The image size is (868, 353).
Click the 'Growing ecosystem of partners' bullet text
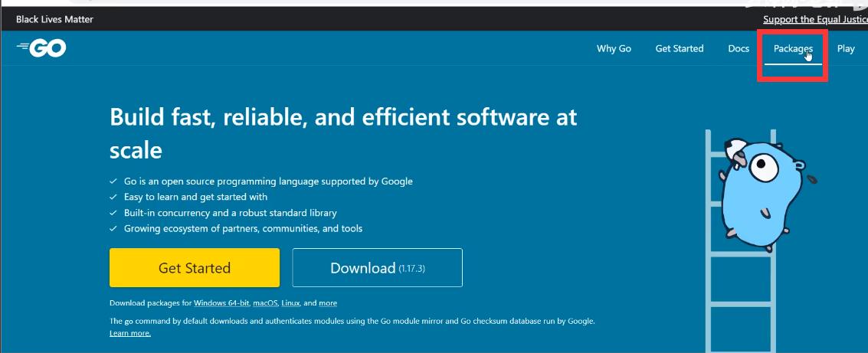pos(243,228)
